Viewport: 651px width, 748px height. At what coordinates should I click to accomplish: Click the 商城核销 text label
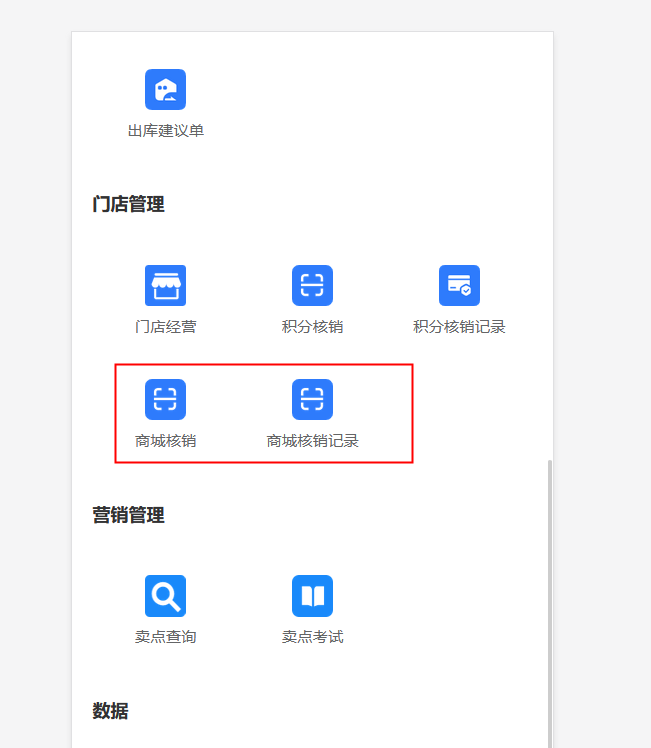165,441
